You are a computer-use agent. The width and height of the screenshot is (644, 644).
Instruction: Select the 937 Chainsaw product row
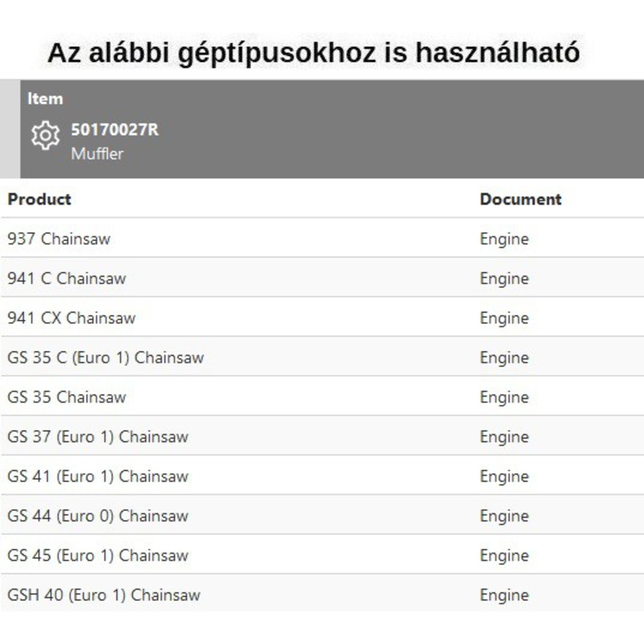pos(59,239)
